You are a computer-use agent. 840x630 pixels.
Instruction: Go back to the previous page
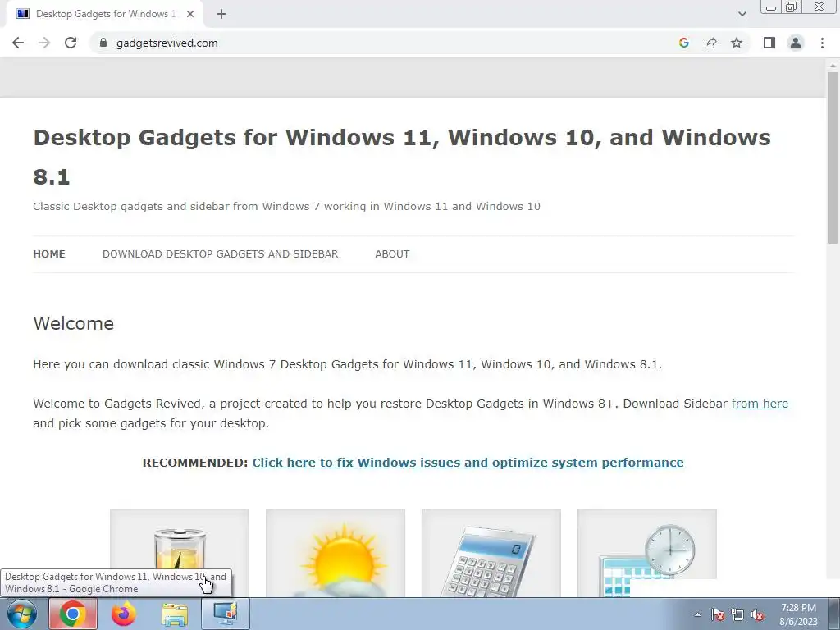[18, 43]
